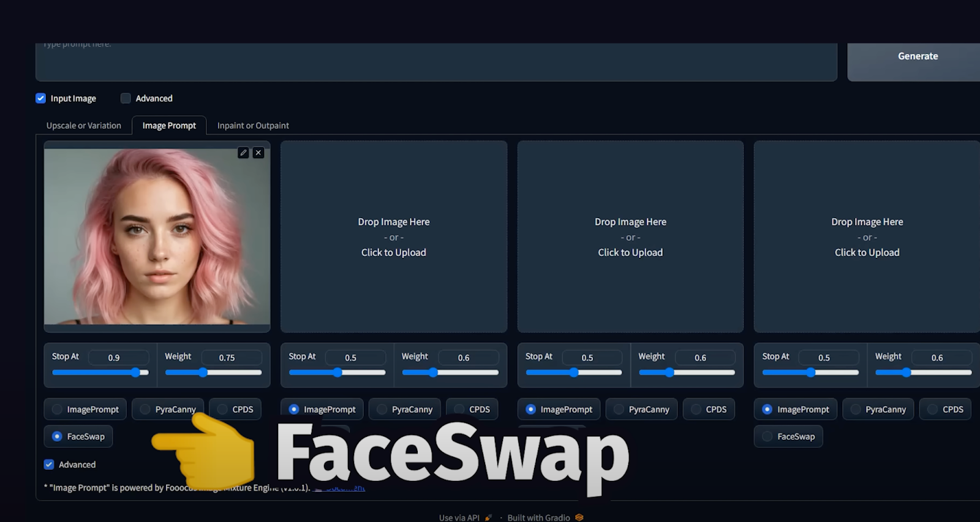Click the fourth slot's Weight 0.6 field
Screen dimensions: 980x522
click(x=942, y=357)
